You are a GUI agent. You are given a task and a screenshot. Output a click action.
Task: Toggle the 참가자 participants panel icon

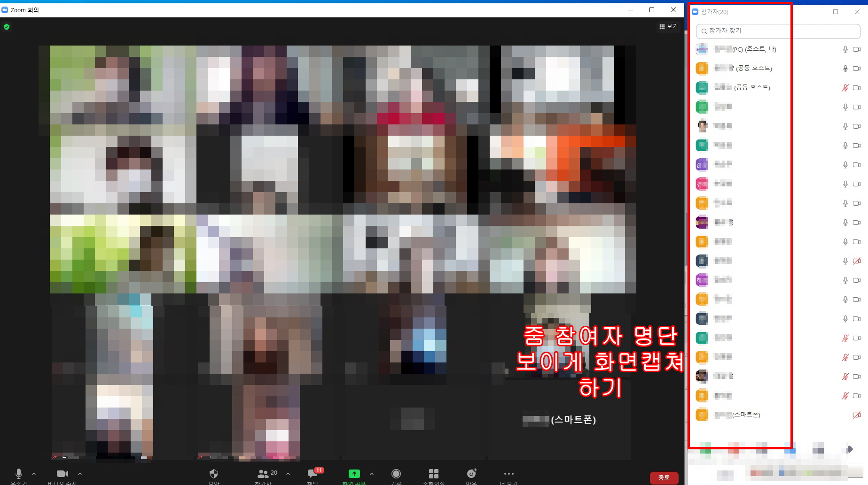point(263,474)
